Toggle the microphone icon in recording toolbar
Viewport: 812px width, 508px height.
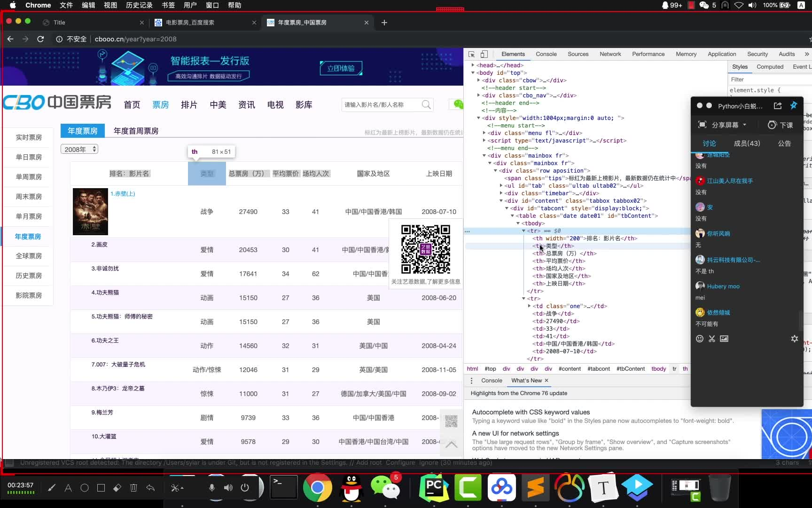click(x=212, y=488)
